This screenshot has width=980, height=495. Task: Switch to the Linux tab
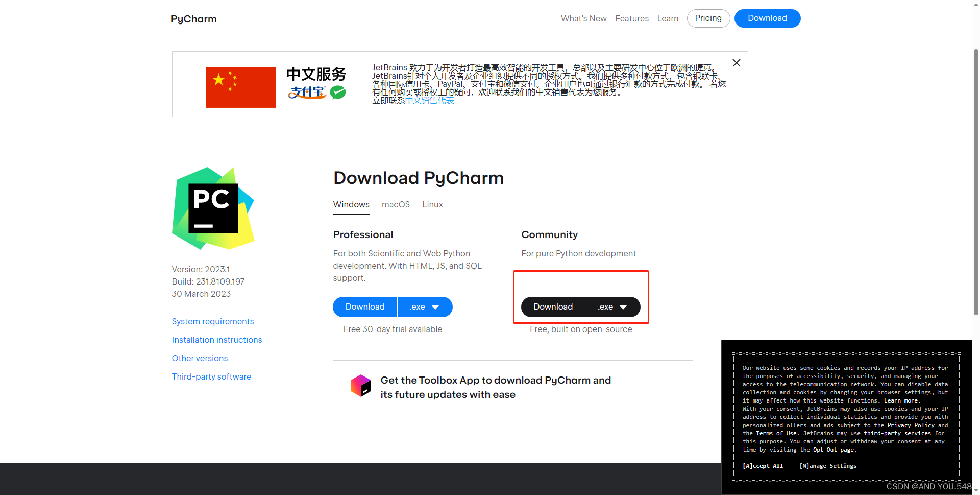432,205
